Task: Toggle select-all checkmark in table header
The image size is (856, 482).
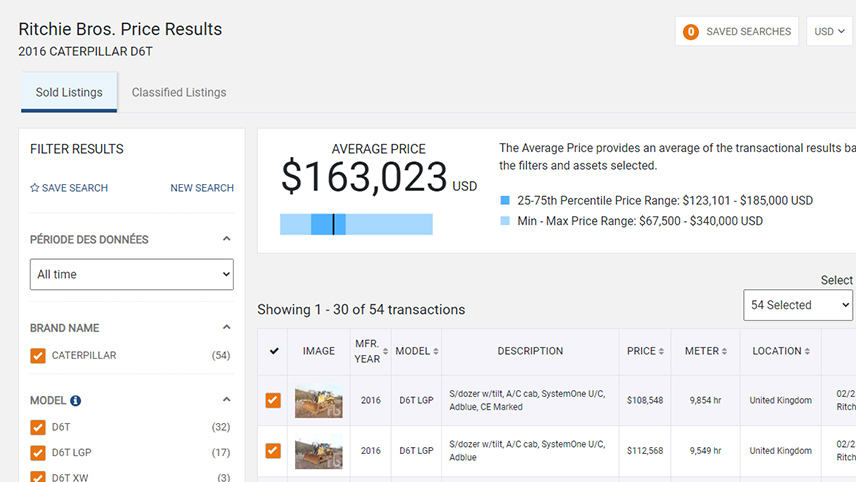Action: [x=274, y=351]
